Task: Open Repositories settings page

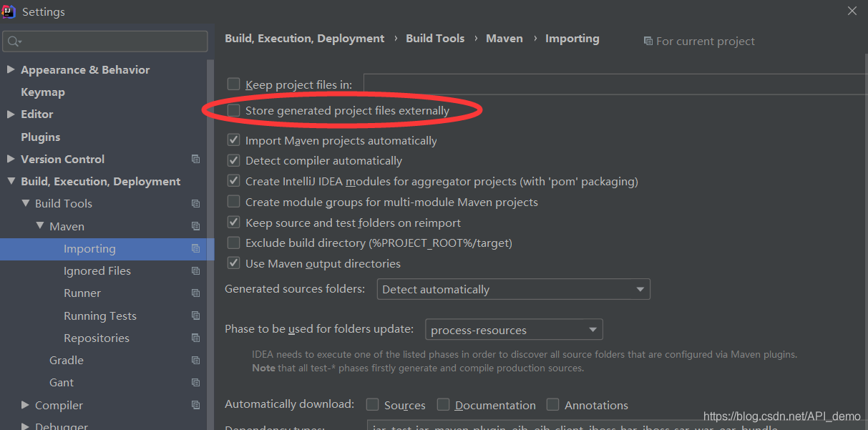Action: 97,338
